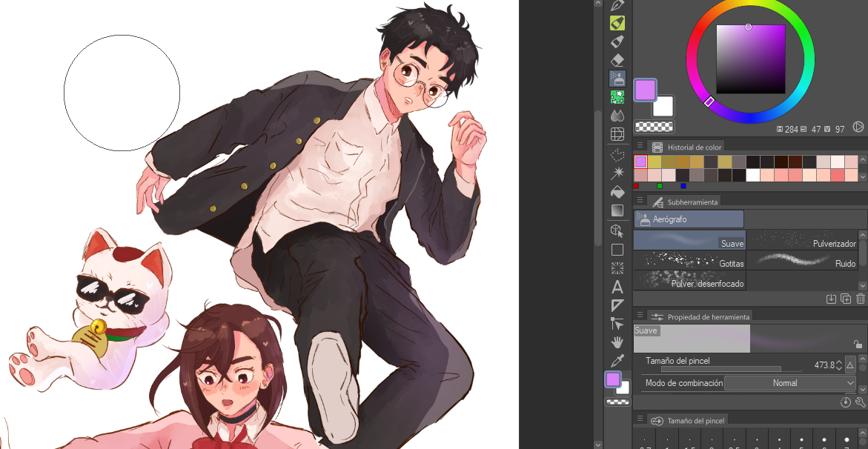Screen dimensions: 868x449
Task: Select white sub color swatch in color wheel panel
Action: tap(663, 106)
